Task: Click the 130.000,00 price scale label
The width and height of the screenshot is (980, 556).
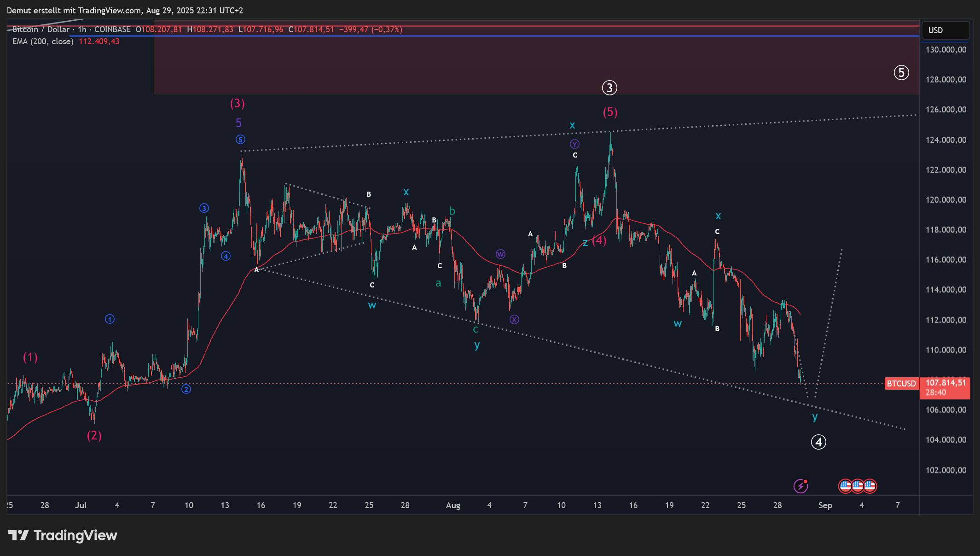Action: (945, 50)
